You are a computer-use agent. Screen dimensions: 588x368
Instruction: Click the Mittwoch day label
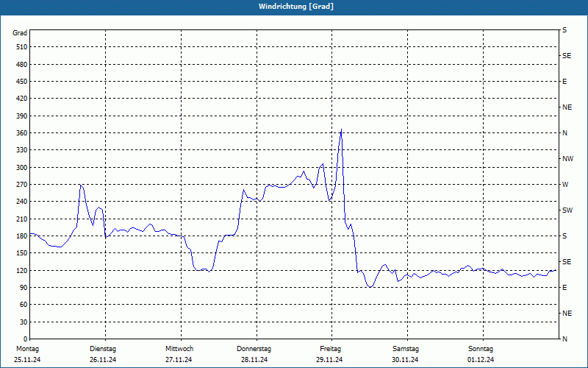coord(179,349)
